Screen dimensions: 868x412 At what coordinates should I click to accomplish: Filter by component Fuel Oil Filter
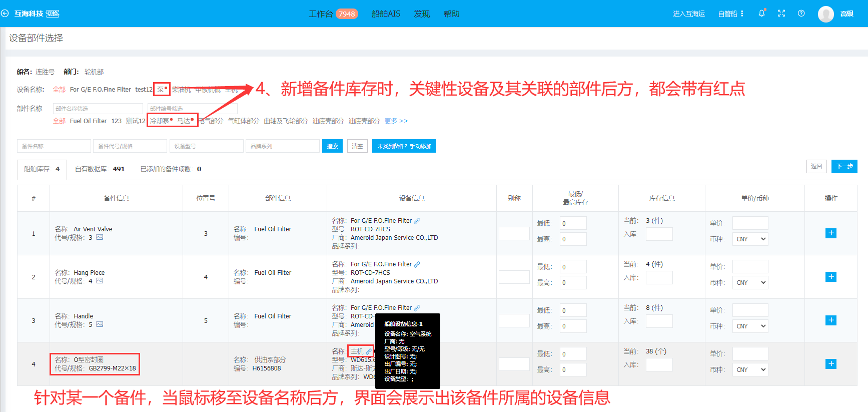pos(88,121)
